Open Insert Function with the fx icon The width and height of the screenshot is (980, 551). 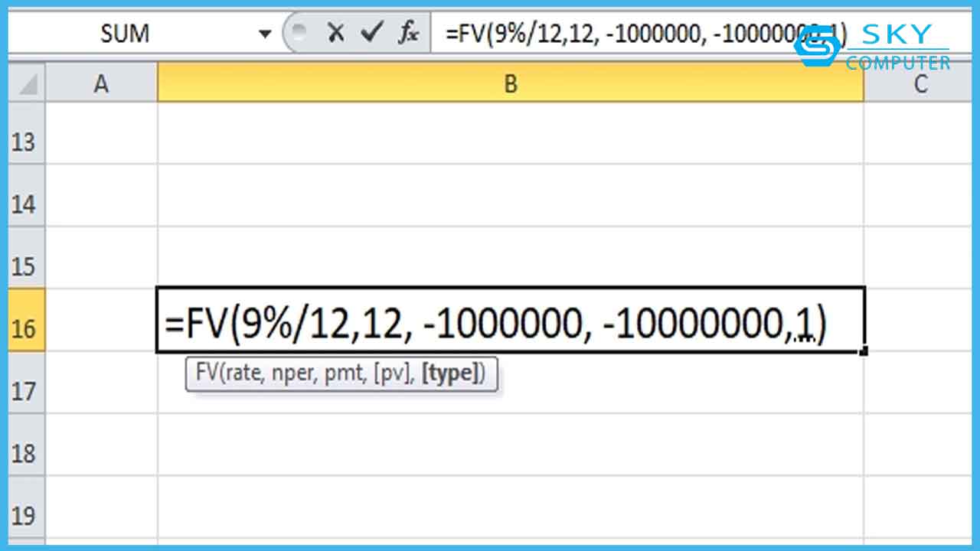click(x=410, y=33)
